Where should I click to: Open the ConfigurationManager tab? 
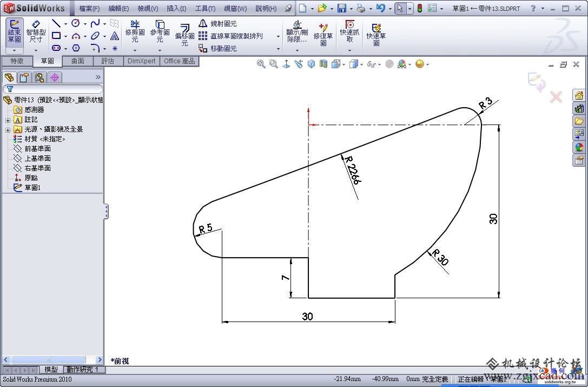pos(39,78)
